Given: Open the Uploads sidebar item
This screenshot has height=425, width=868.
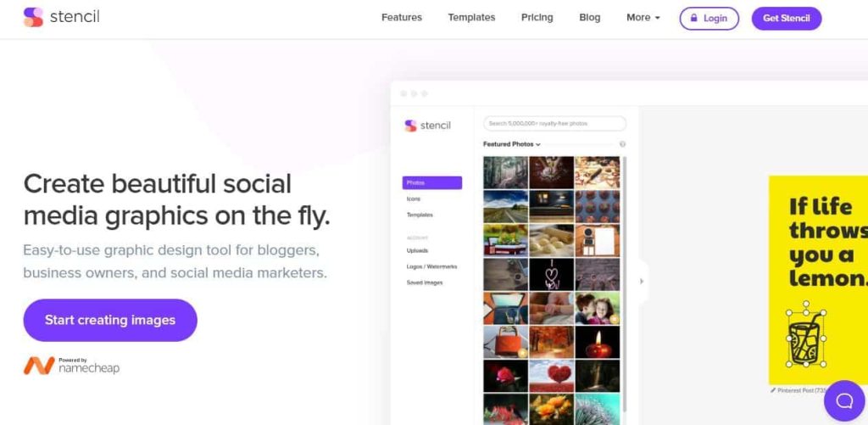Looking at the screenshot, I should (417, 250).
